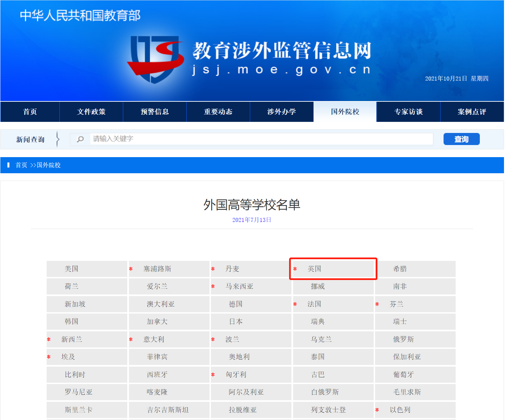505x420 pixels.
Task: Choose 挪威 from the country table
Action: click(318, 286)
